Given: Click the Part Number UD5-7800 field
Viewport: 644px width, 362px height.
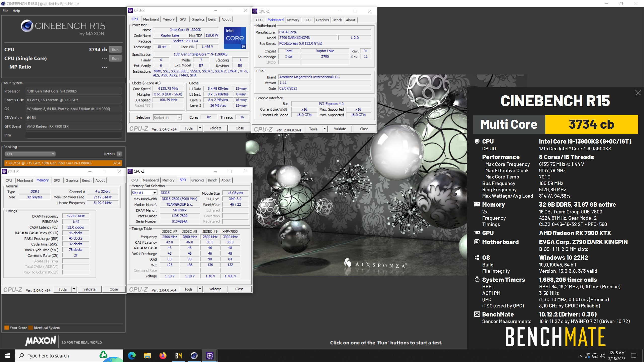Looking at the screenshot, I should pos(180,216).
